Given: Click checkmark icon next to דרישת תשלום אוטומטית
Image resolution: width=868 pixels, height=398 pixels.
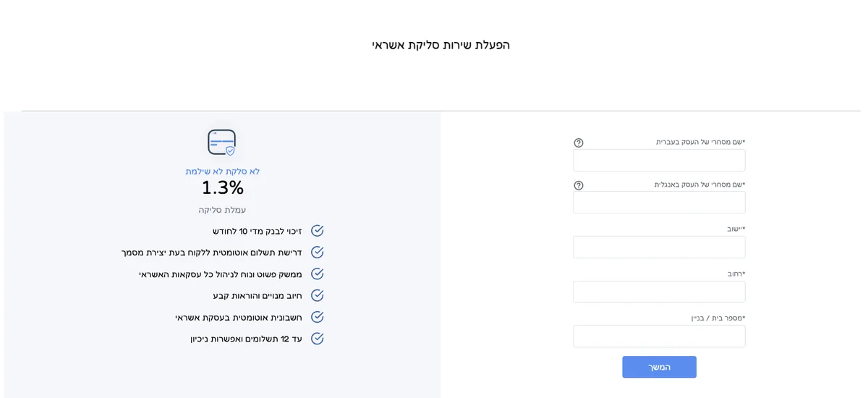Looking at the screenshot, I should click(317, 253).
